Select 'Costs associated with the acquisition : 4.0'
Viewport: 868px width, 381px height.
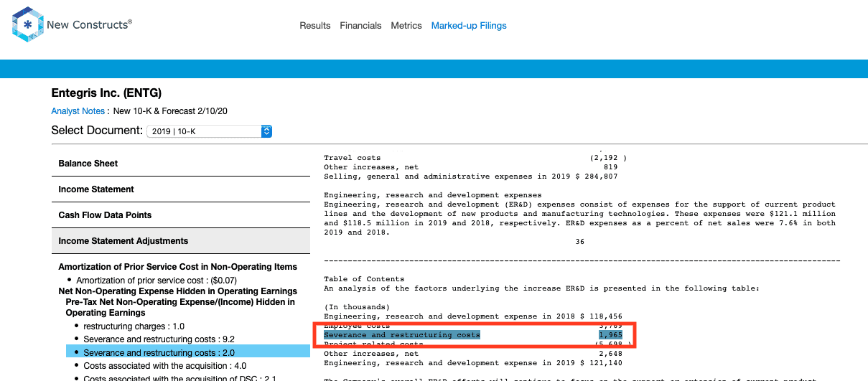[x=164, y=365]
